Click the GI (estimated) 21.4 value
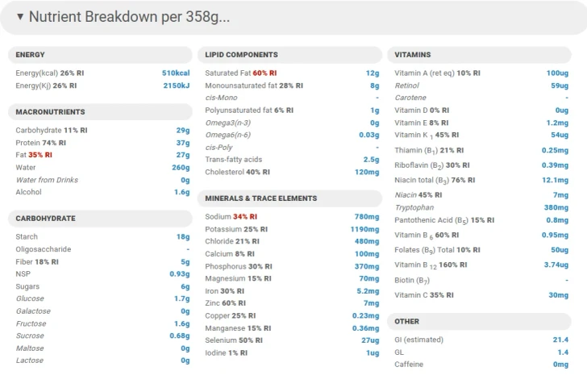587x392 pixels. [560, 340]
